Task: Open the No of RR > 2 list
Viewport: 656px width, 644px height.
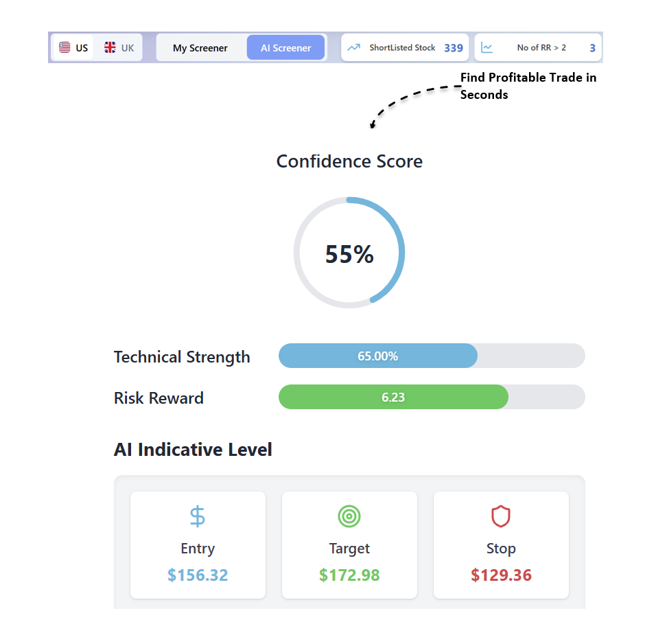Action: [538, 47]
